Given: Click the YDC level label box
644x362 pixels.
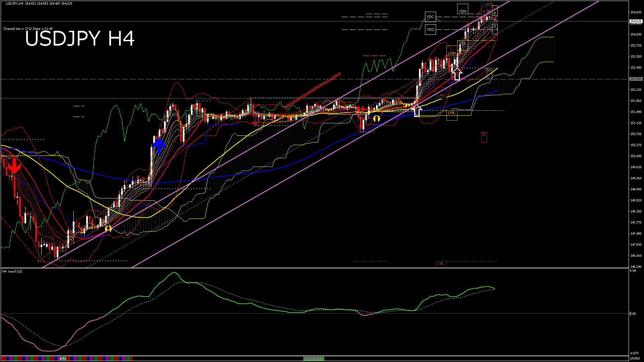Looking at the screenshot, I should coord(430,17).
